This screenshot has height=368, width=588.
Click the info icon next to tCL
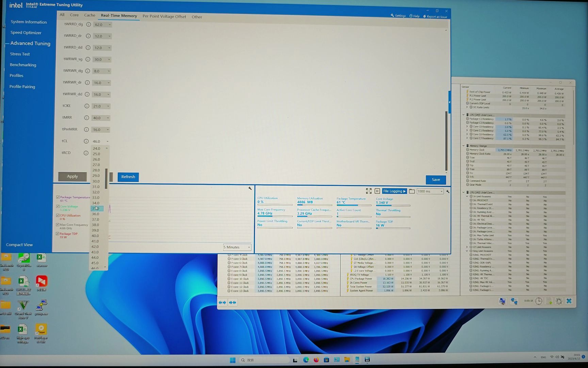[x=86, y=141]
